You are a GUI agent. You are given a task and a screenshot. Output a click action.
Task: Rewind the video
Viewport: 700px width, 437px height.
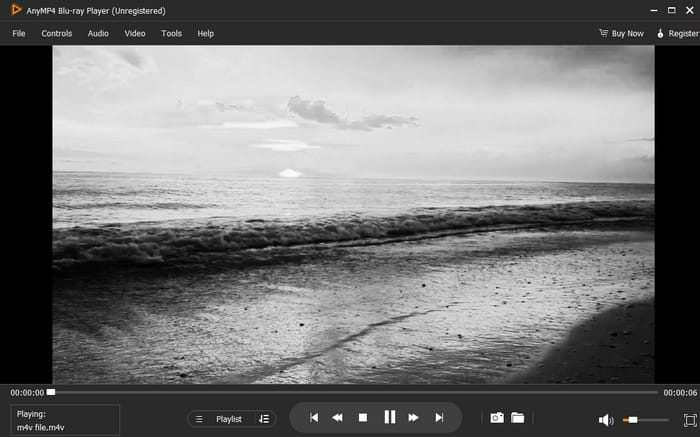[x=338, y=418]
